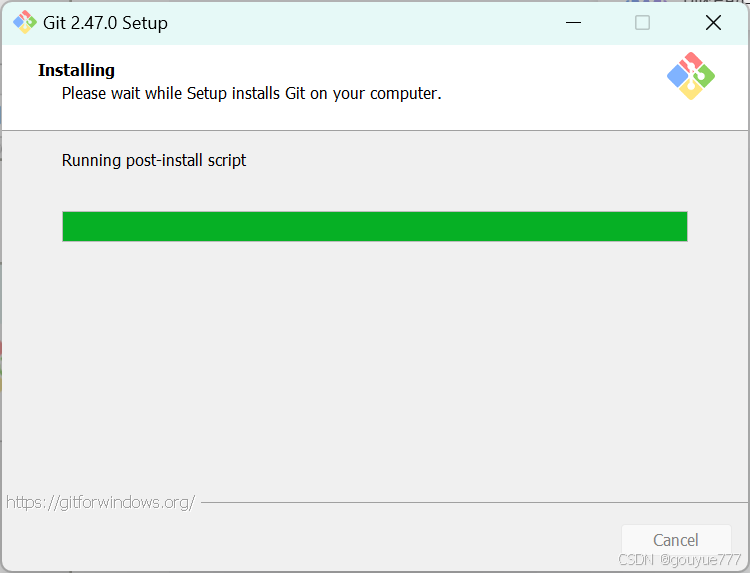Click the disabled maximize button
This screenshot has width=750, height=573.
pos(642,22)
